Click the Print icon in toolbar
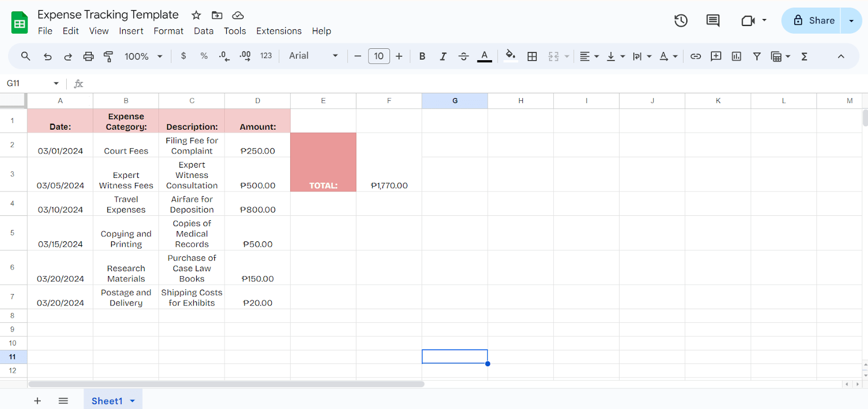The width and height of the screenshot is (868, 409). coord(88,56)
